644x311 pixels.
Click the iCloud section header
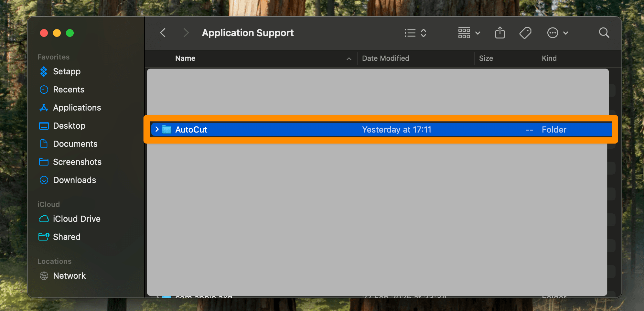(x=48, y=204)
